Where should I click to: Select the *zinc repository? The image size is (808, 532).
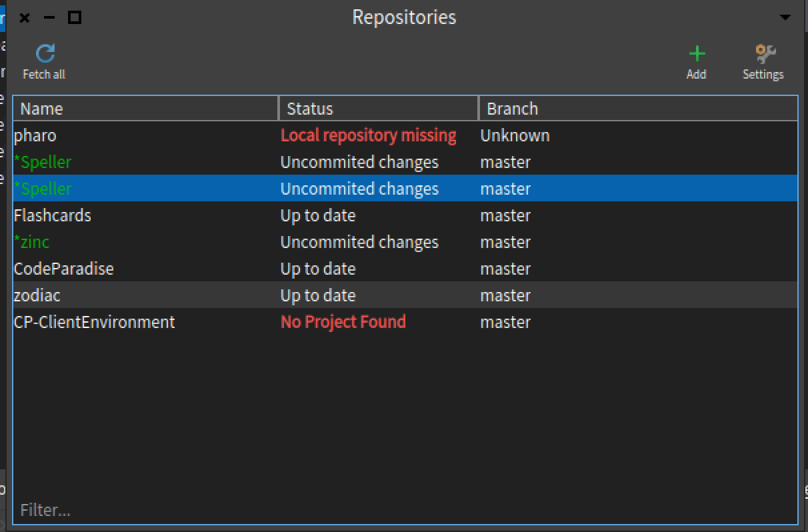coord(31,242)
